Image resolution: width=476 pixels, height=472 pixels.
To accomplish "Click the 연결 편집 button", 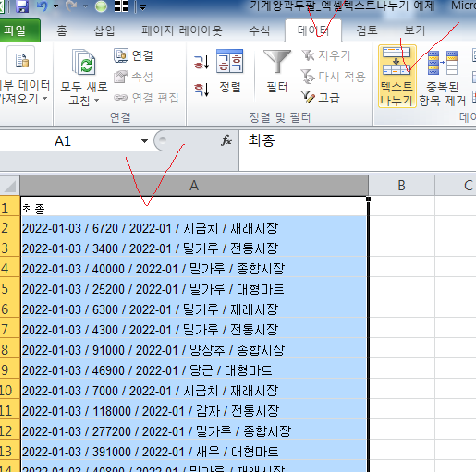I will 146,98.
